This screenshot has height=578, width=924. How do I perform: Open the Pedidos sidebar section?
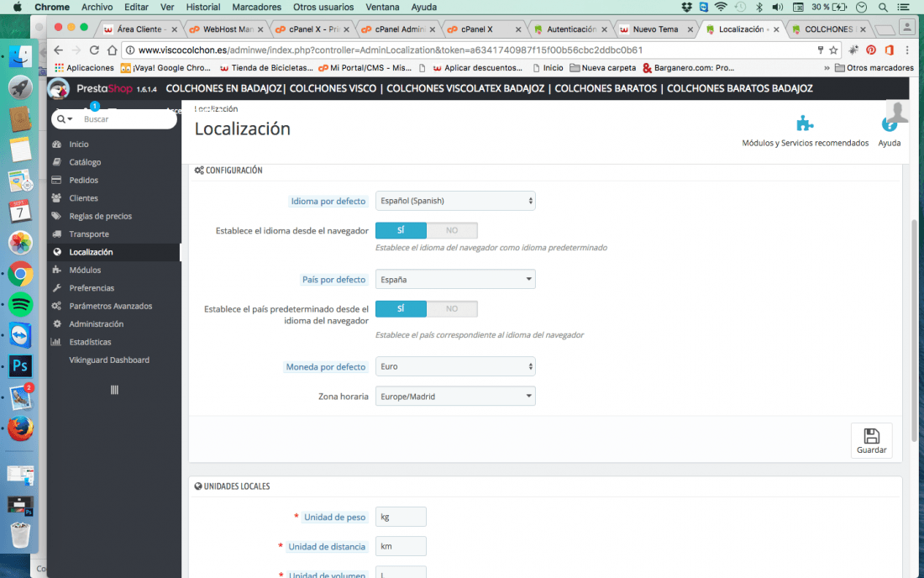84,180
